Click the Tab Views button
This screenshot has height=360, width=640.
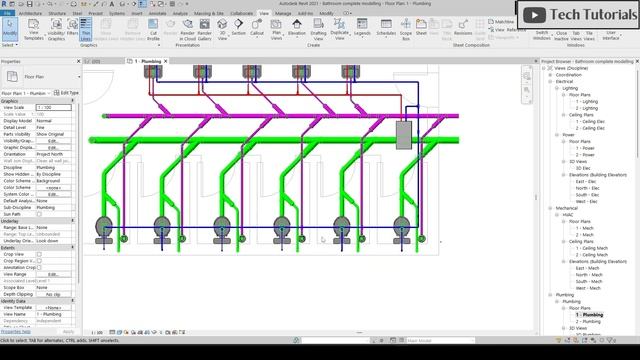click(x=576, y=35)
